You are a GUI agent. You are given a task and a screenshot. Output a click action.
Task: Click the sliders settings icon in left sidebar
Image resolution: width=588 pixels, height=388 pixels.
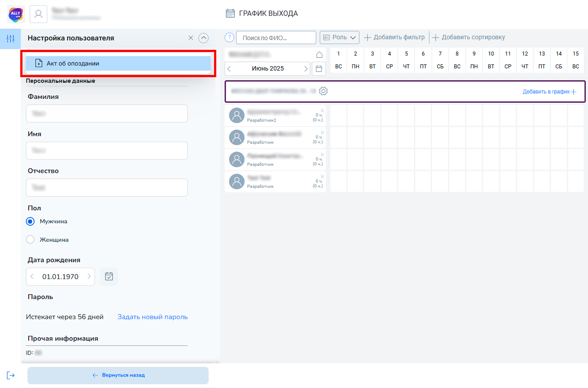(11, 39)
